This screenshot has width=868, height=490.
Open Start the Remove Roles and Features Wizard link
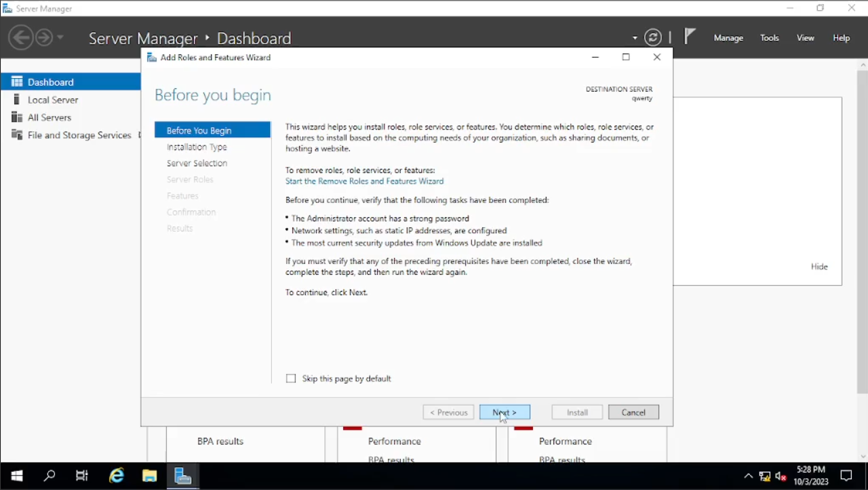pos(364,181)
